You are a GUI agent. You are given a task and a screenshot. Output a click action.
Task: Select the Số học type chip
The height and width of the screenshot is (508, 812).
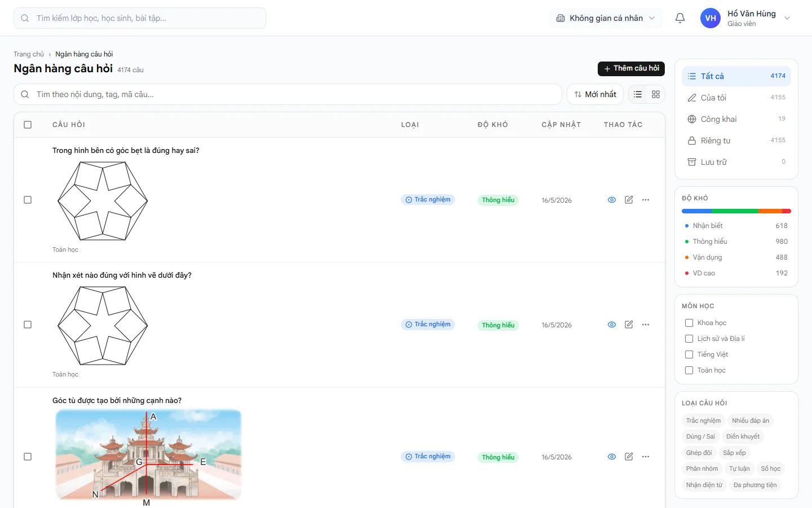[771, 468]
